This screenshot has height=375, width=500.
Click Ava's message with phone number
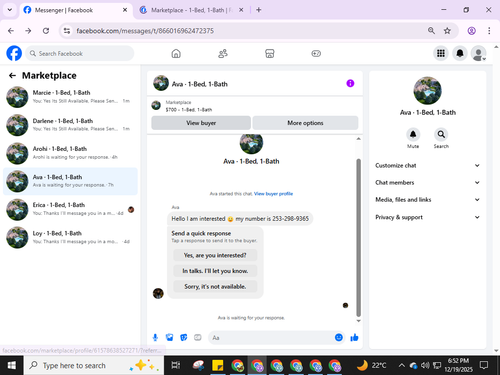click(x=240, y=219)
